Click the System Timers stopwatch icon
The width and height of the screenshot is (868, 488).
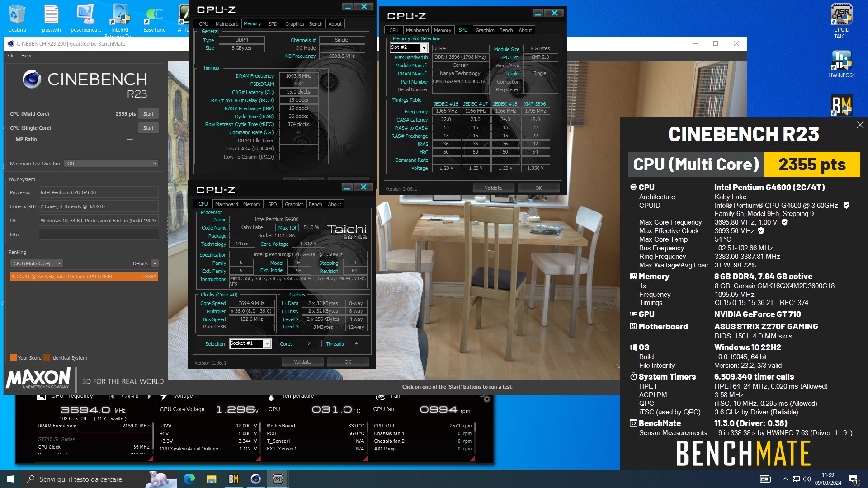tap(633, 376)
